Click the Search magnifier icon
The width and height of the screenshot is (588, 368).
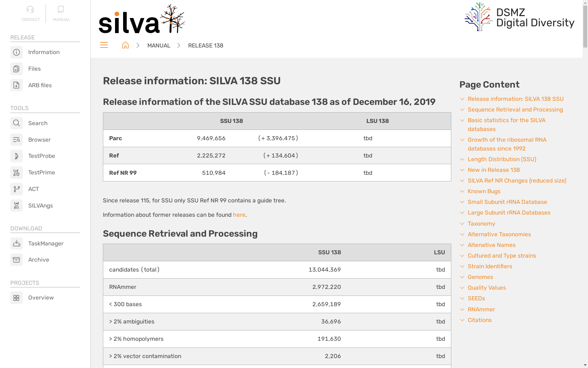pos(17,123)
